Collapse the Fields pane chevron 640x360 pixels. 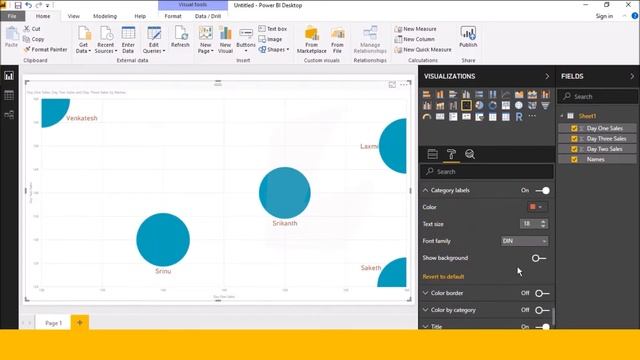632,76
